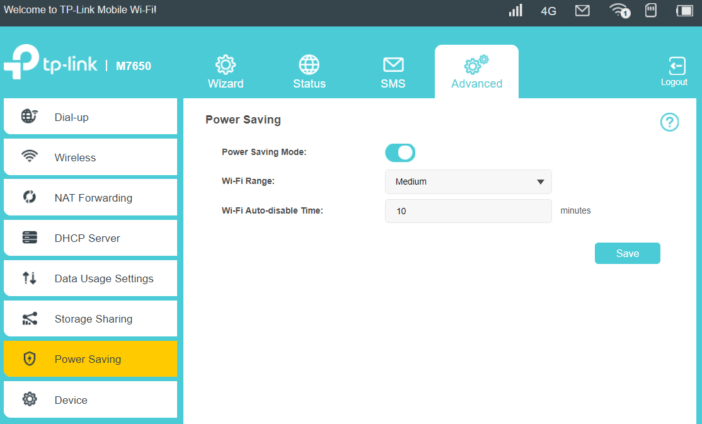Click the signal strength bars icon
Screen dimensions: 702x424
click(x=515, y=10)
